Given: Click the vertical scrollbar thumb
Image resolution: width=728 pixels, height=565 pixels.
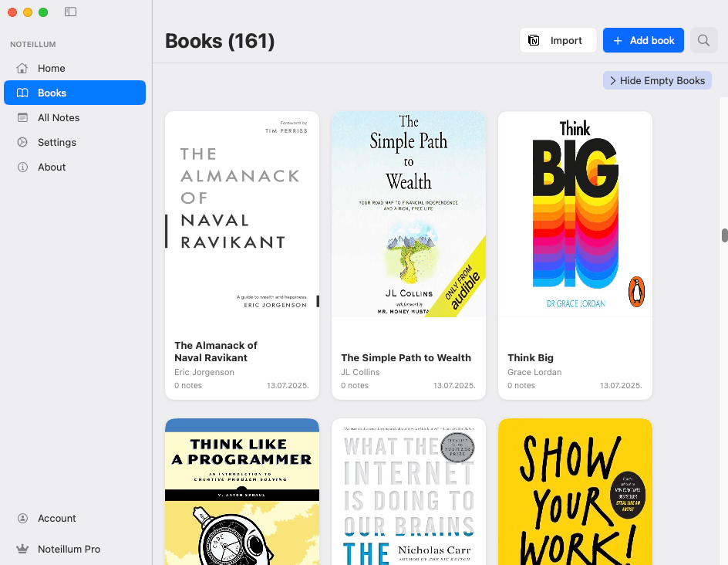Looking at the screenshot, I should 724,235.
